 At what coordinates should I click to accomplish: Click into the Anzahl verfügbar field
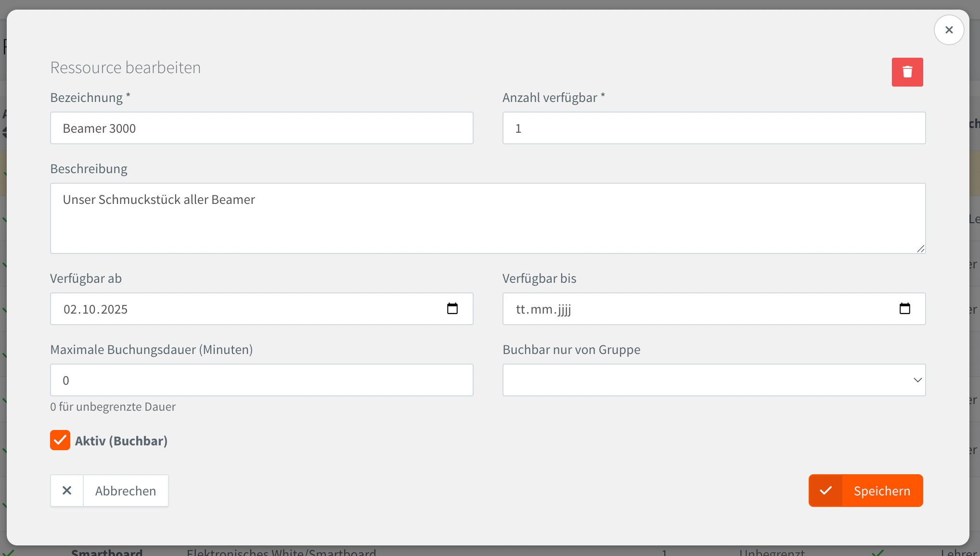(x=713, y=128)
